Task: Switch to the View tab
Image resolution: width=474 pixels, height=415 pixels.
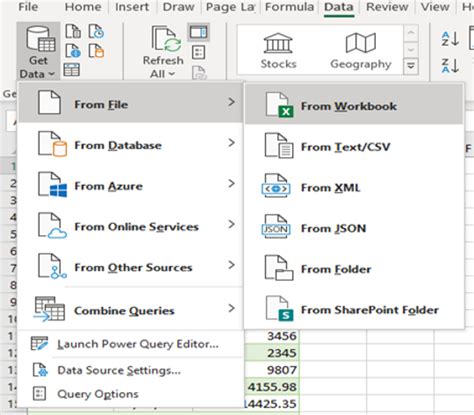Action: click(435, 7)
